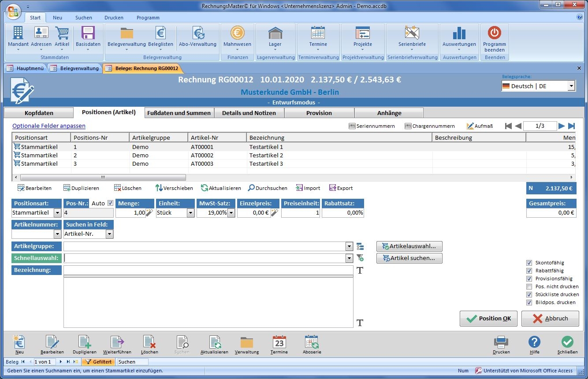Click the Lager warehouse icon
The height and width of the screenshot is (379, 588).
[275, 33]
